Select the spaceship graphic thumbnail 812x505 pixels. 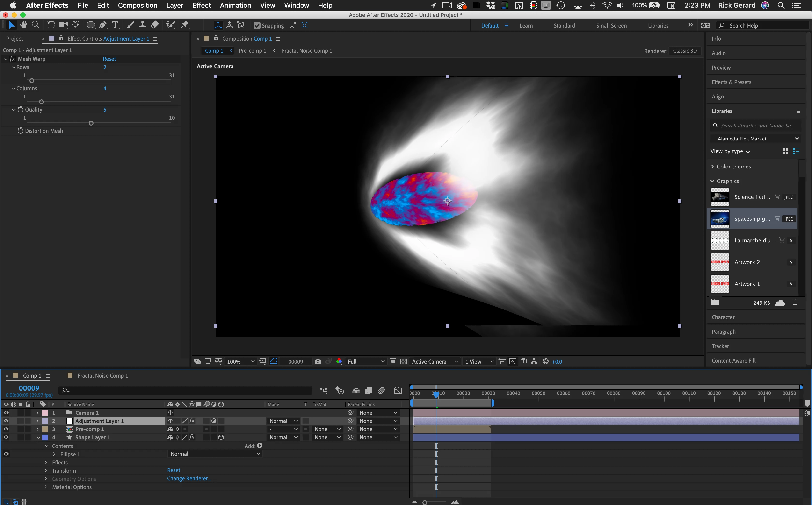tap(720, 219)
